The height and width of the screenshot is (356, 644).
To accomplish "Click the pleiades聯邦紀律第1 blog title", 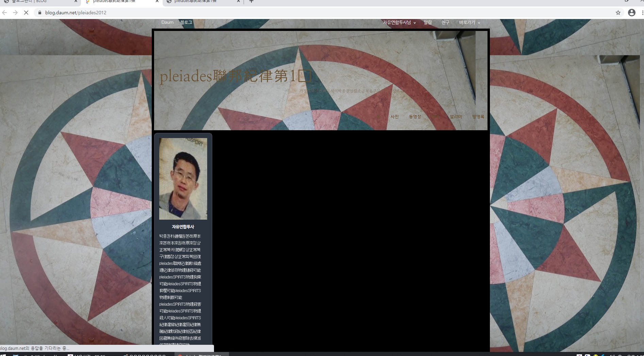I will (x=235, y=76).
